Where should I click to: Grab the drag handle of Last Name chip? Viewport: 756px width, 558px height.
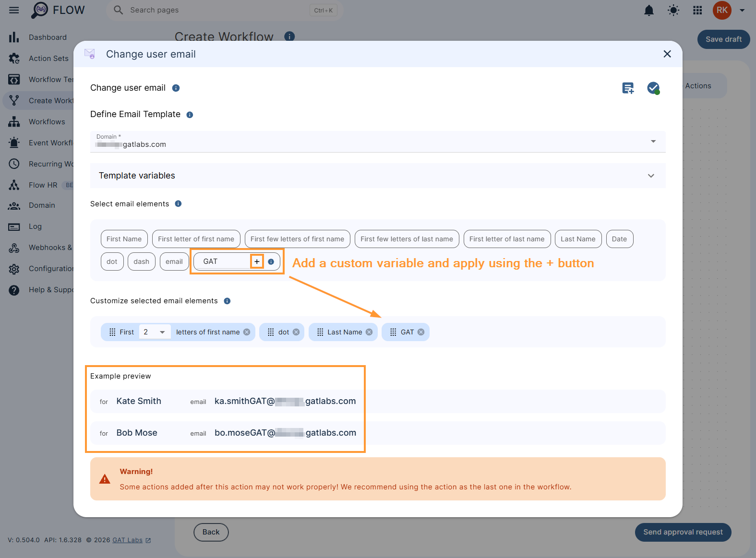click(320, 332)
